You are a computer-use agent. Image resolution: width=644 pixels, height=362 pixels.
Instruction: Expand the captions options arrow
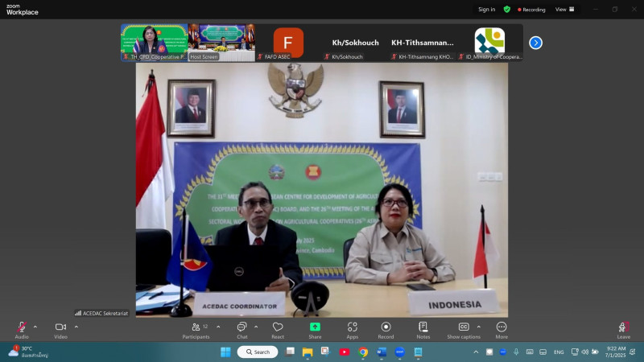point(478,327)
